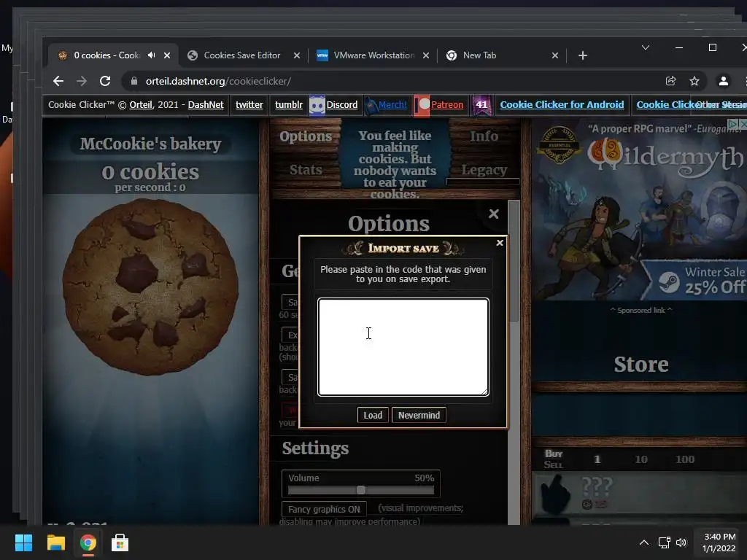Click the Load button
This screenshot has width=747, height=560.
[x=373, y=415]
